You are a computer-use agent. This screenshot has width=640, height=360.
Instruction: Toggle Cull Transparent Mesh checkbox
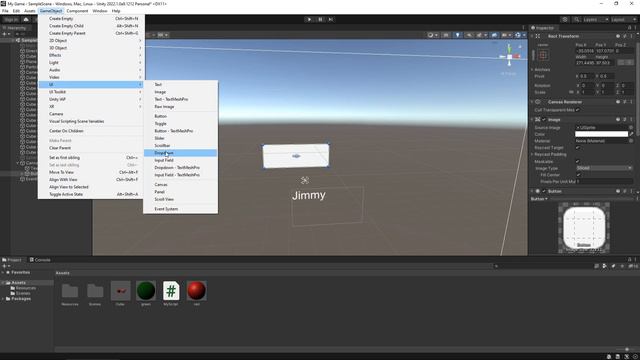[578, 110]
